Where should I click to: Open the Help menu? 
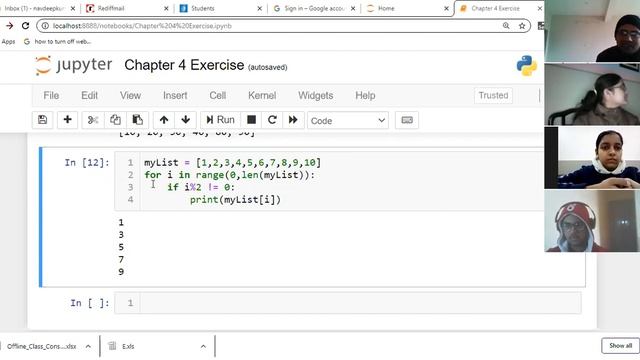click(365, 96)
